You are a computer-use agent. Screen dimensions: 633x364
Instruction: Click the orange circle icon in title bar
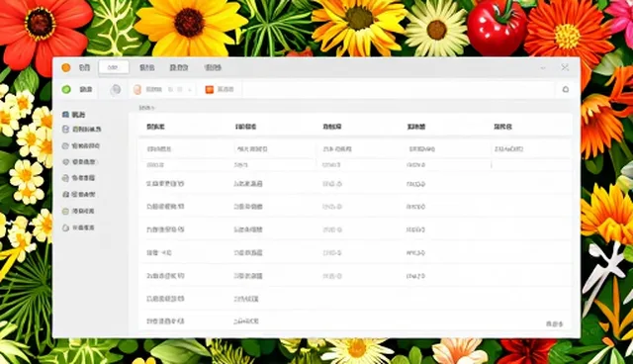pyautogui.click(x=66, y=68)
